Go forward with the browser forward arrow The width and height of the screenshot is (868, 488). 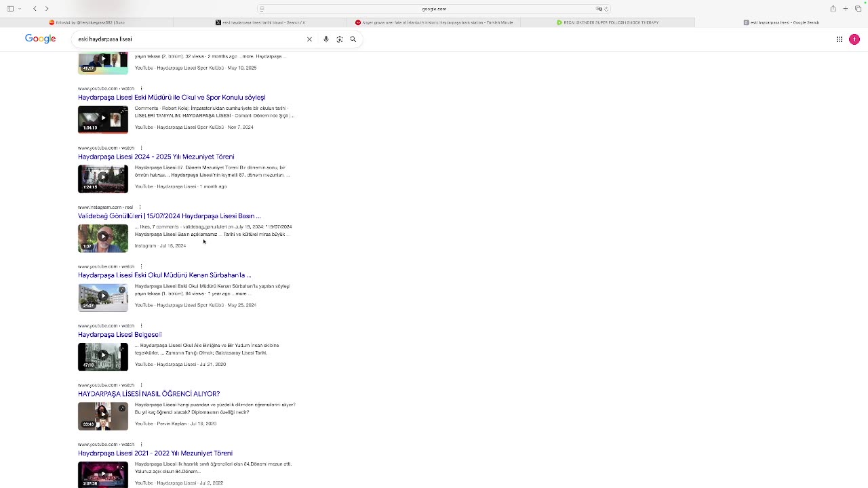point(47,9)
